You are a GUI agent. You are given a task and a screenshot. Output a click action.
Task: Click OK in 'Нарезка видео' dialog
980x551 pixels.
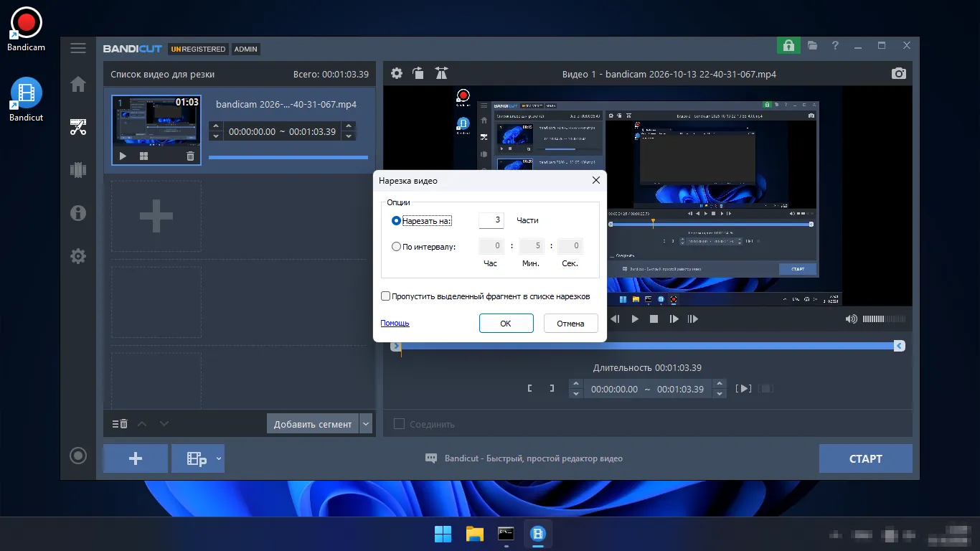pos(506,323)
